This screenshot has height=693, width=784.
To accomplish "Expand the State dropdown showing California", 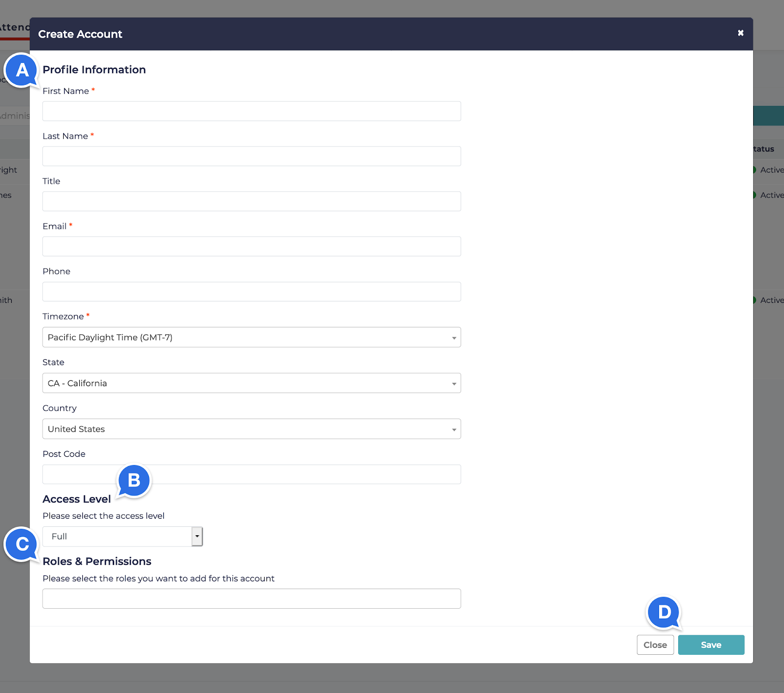I will pyautogui.click(x=251, y=383).
